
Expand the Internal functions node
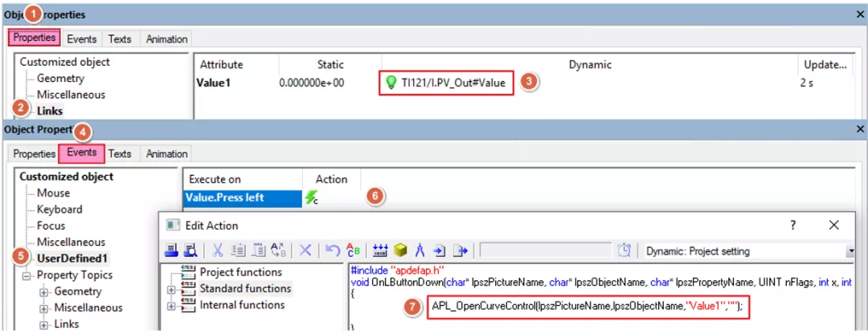coord(170,305)
